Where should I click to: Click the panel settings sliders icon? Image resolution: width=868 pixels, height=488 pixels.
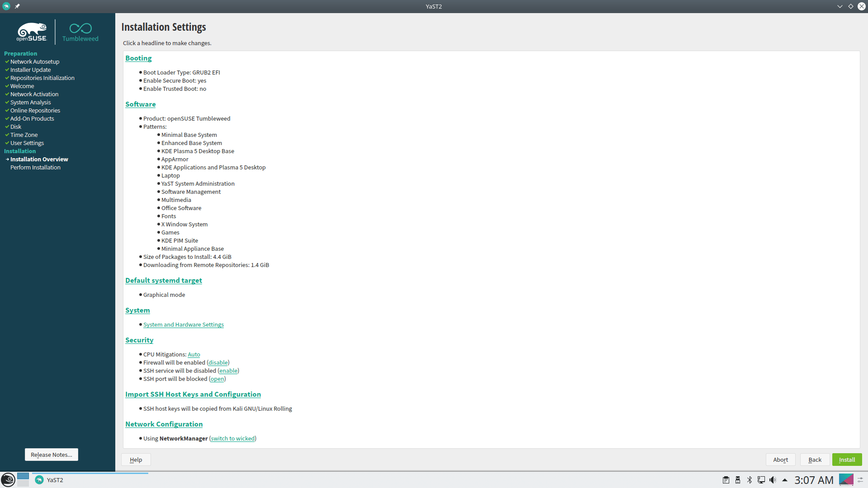click(x=860, y=480)
